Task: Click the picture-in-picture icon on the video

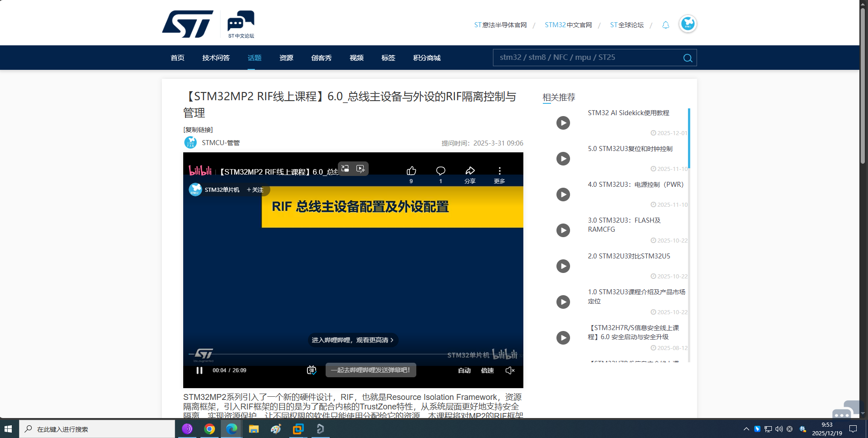Action: pos(346,169)
